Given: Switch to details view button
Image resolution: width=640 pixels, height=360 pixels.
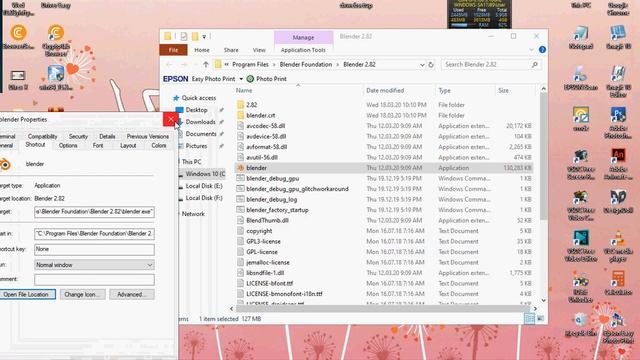Looking at the screenshot, I should click(529, 319).
